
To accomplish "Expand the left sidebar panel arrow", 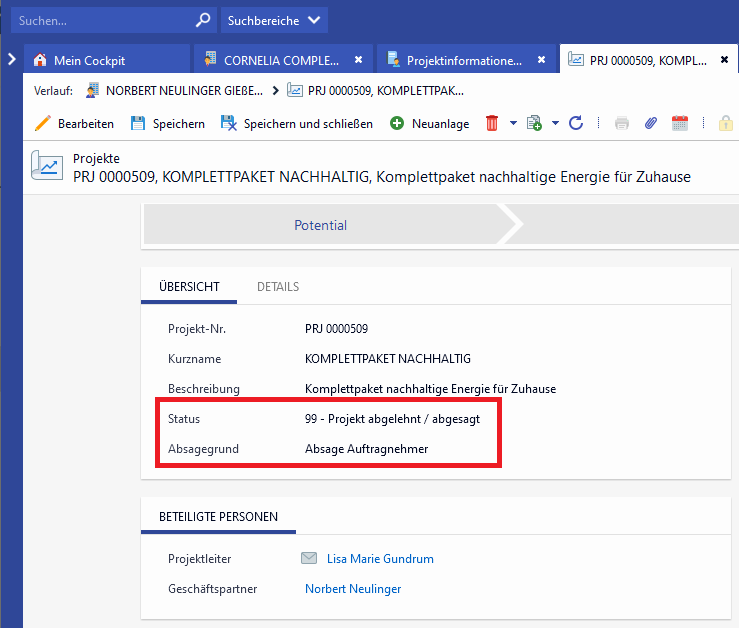I will [x=11, y=60].
